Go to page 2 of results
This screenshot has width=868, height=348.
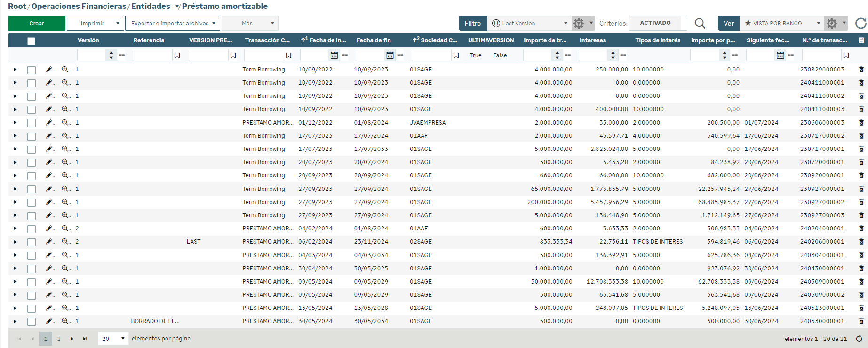pyautogui.click(x=59, y=339)
